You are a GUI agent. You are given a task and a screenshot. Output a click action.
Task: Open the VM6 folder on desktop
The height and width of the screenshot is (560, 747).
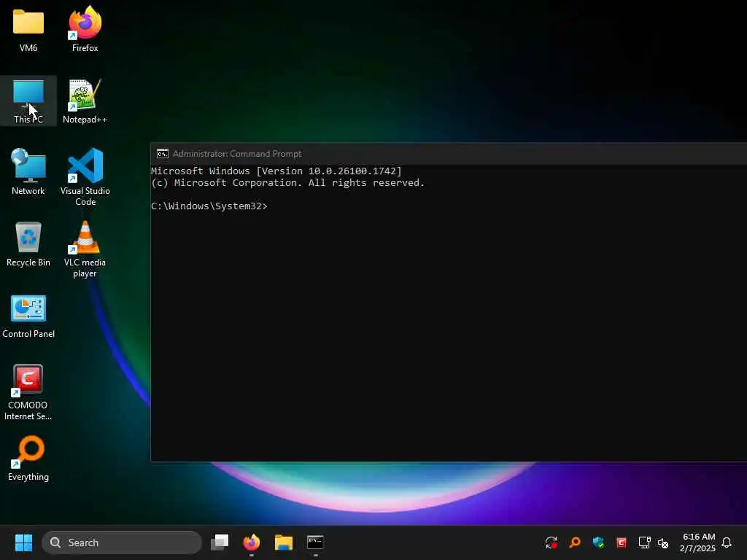tap(28, 29)
